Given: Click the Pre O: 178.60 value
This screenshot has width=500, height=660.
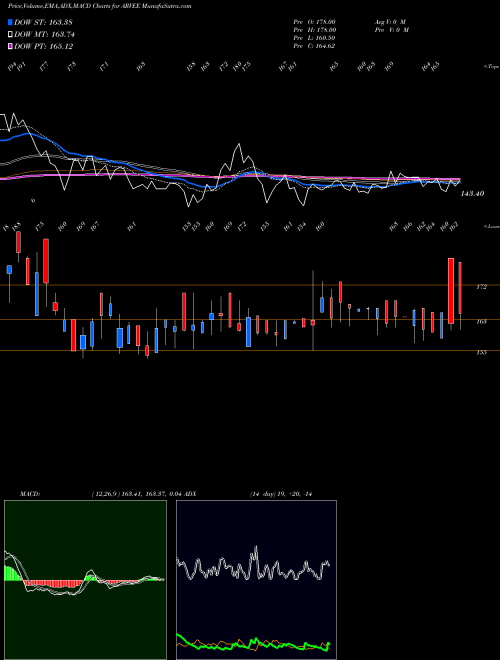Looking at the screenshot, I should pos(314,22).
